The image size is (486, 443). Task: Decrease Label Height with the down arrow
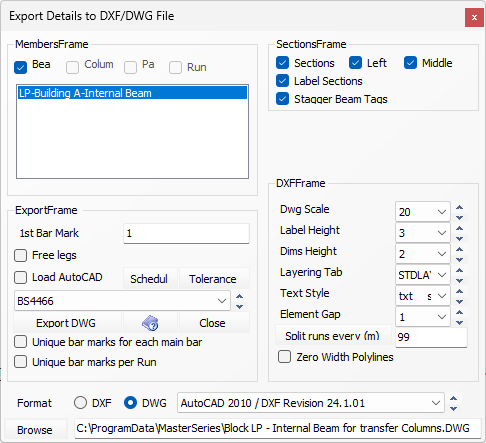(460, 239)
